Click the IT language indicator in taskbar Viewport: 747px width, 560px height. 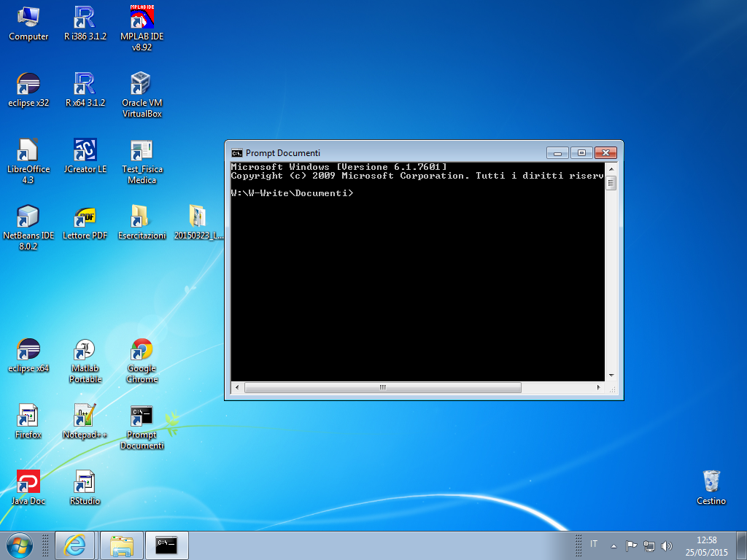pyautogui.click(x=594, y=545)
